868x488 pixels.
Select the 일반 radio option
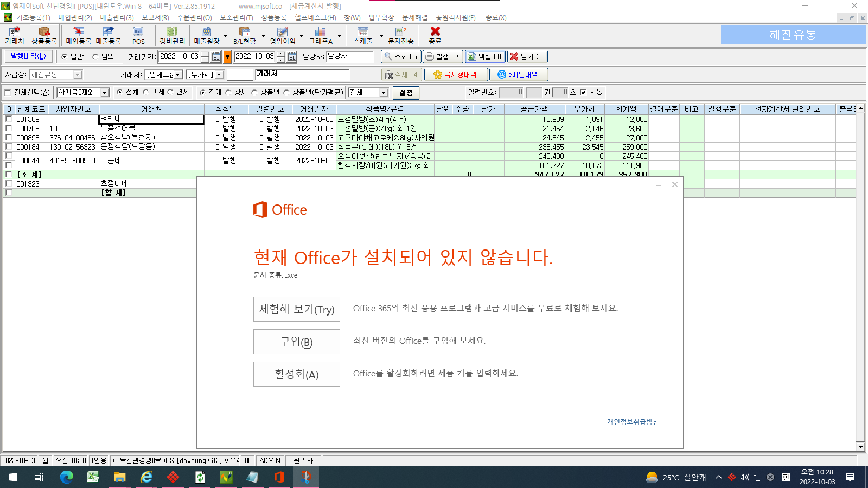(65, 56)
